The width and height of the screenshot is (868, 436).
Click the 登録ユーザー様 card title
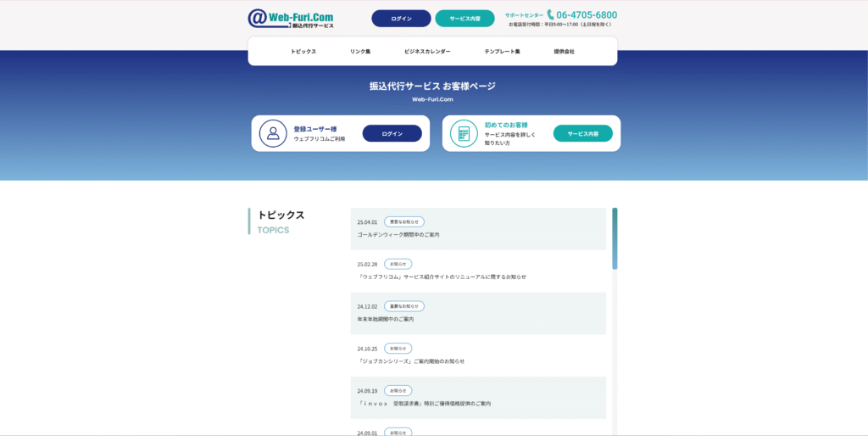(x=315, y=129)
